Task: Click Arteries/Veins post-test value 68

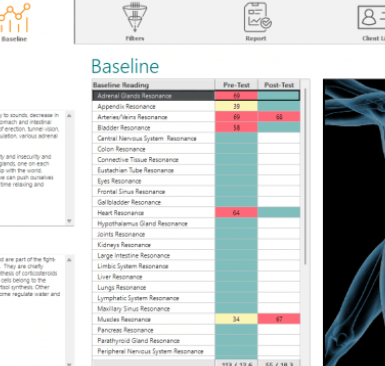Action: [x=279, y=117]
